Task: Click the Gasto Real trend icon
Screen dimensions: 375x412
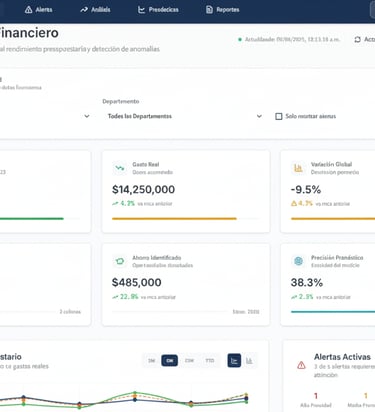Action: point(120,168)
